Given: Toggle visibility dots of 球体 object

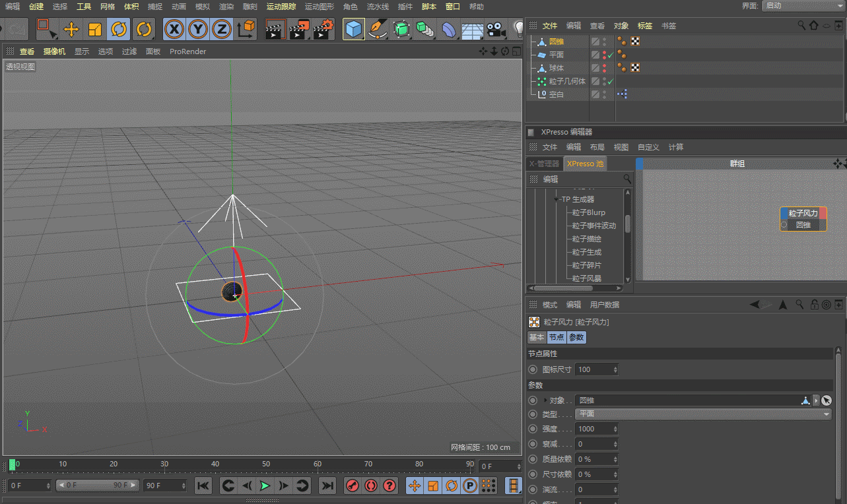Looking at the screenshot, I should (604, 68).
